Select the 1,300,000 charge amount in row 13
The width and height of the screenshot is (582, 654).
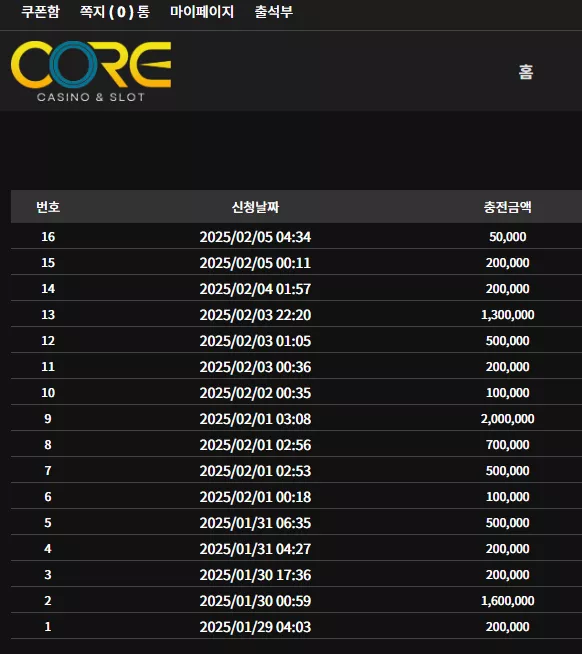coord(507,314)
